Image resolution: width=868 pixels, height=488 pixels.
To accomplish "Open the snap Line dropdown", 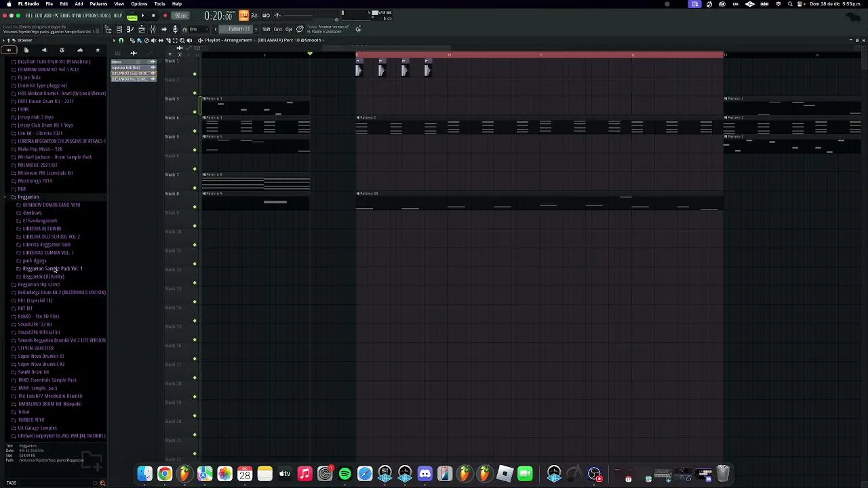I will click(x=199, y=29).
